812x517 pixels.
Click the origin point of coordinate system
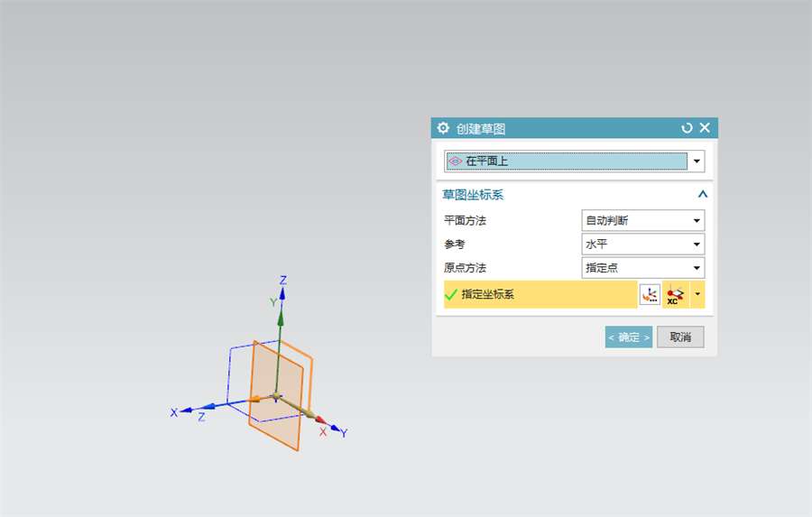[276, 396]
